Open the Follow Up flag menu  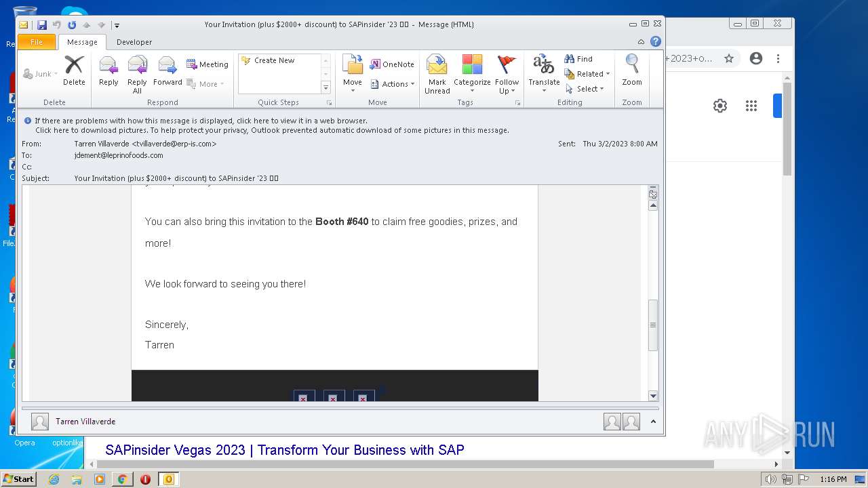tap(507, 75)
